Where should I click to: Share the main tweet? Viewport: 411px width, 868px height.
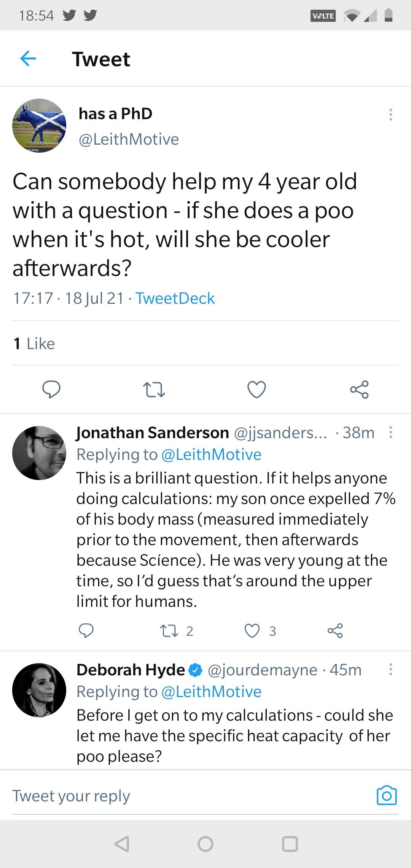point(359,389)
